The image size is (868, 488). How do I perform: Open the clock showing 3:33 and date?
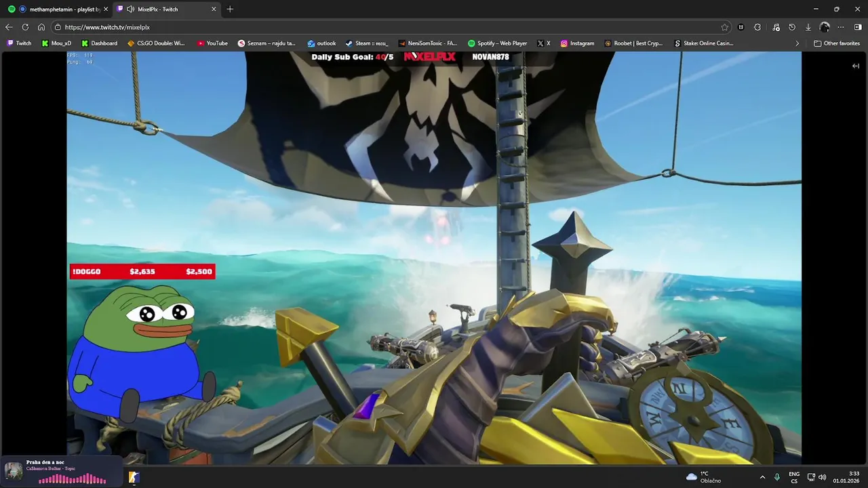pyautogui.click(x=848, y=477)
